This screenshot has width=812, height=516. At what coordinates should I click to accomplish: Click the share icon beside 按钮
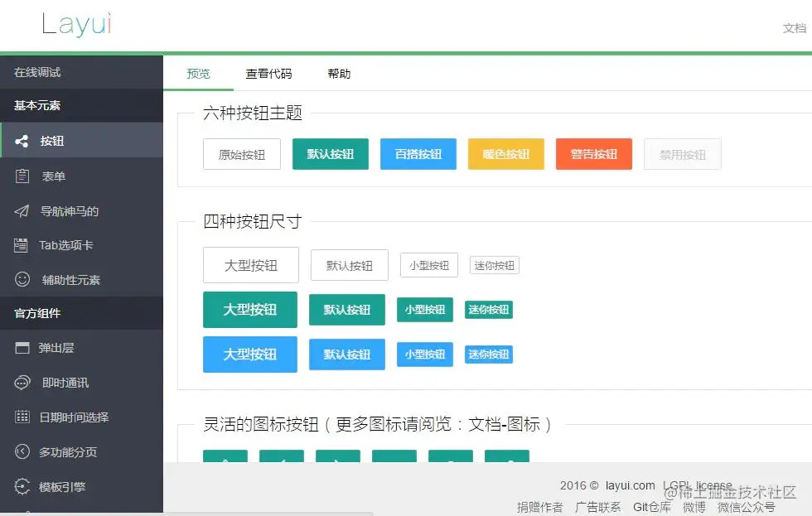(x=22, y=141)
